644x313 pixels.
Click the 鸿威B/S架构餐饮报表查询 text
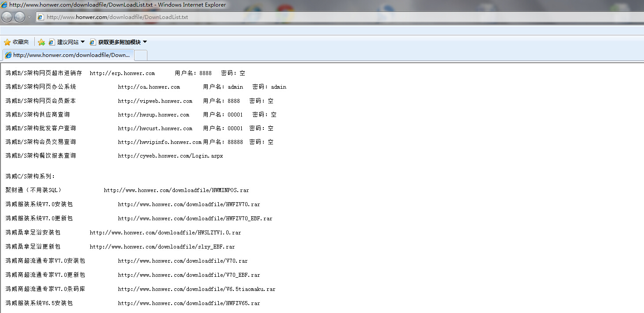point(41,156)
